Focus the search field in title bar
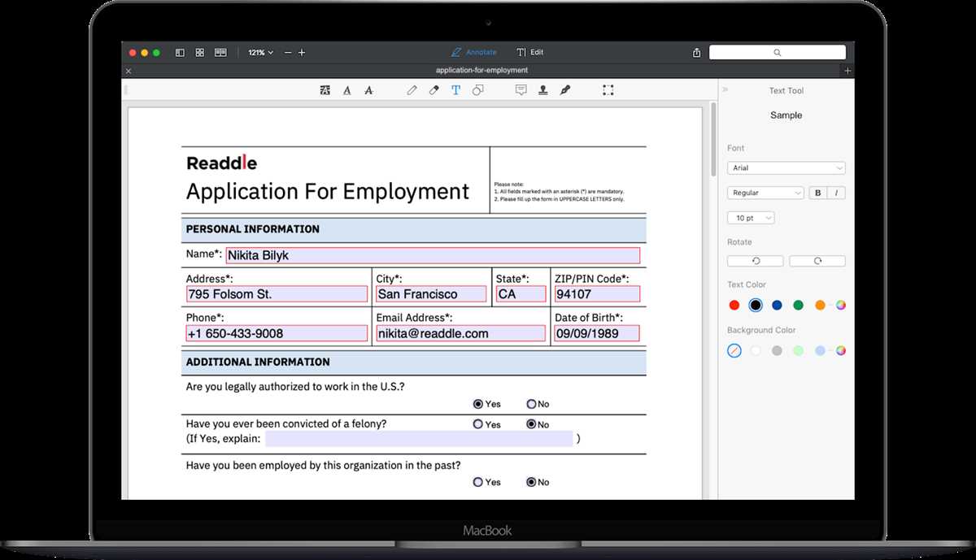 click(x=777, y=52)
